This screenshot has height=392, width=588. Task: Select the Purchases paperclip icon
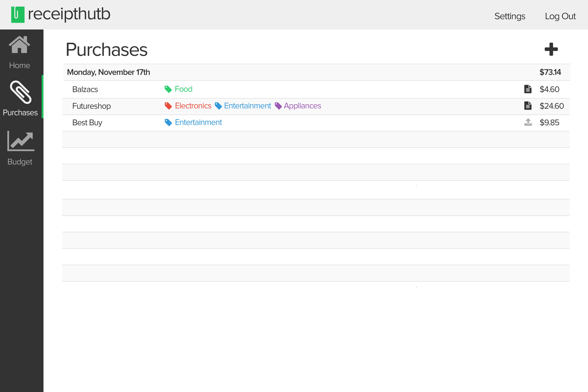click(x=21, y=92)
